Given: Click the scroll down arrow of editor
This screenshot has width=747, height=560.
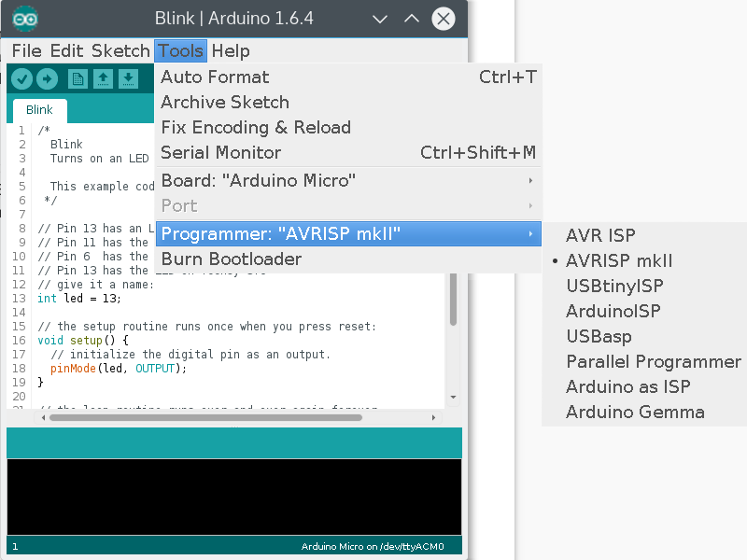Looking at the screenshot, I should tap(453, 398).
